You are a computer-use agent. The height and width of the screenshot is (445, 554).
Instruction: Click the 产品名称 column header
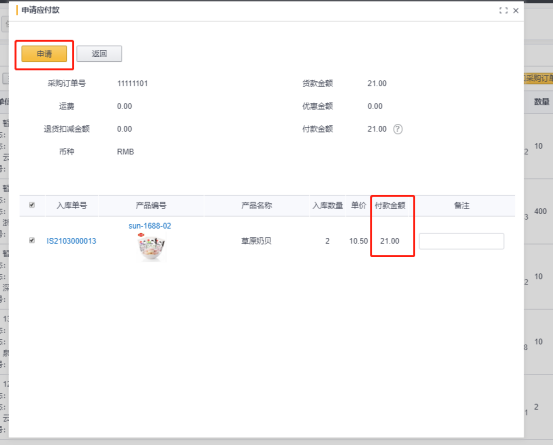pyautogui.click(x=257, y=205)
